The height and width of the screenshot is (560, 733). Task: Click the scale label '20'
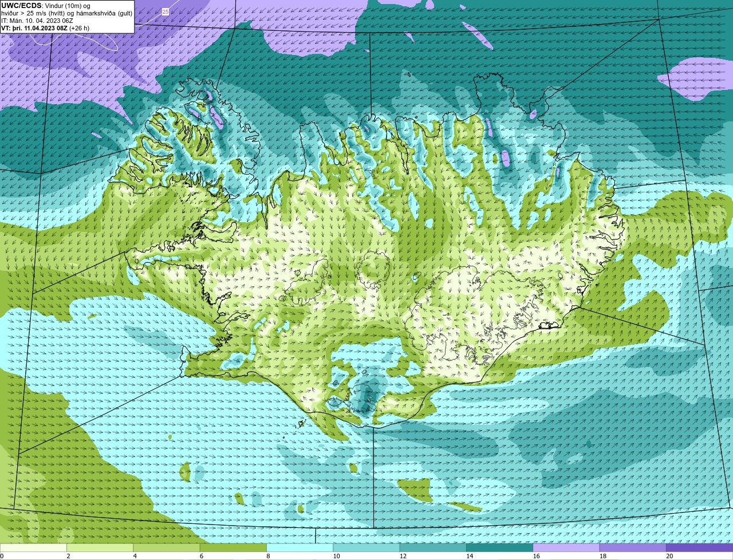pos(669,556)
